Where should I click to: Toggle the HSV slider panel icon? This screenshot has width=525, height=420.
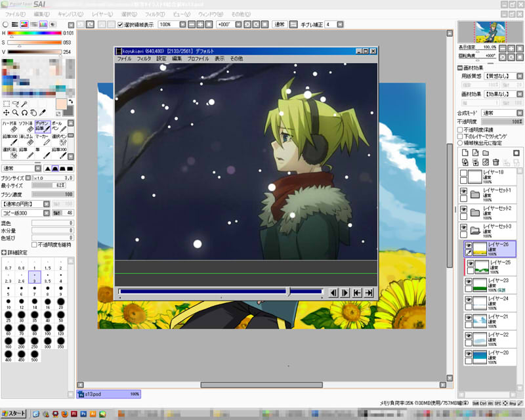pos(24,24)
